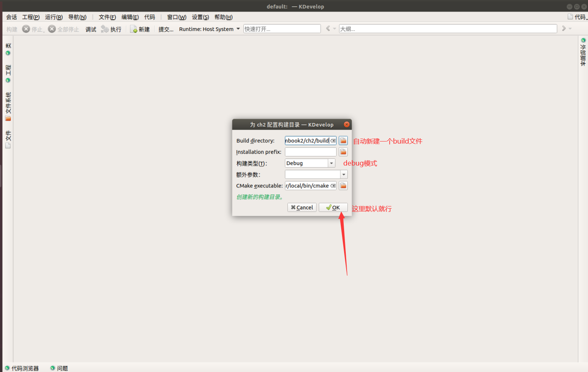Open the 外部脚本 panel on right edge
The image size is (588, 372).
coord(583,52)
